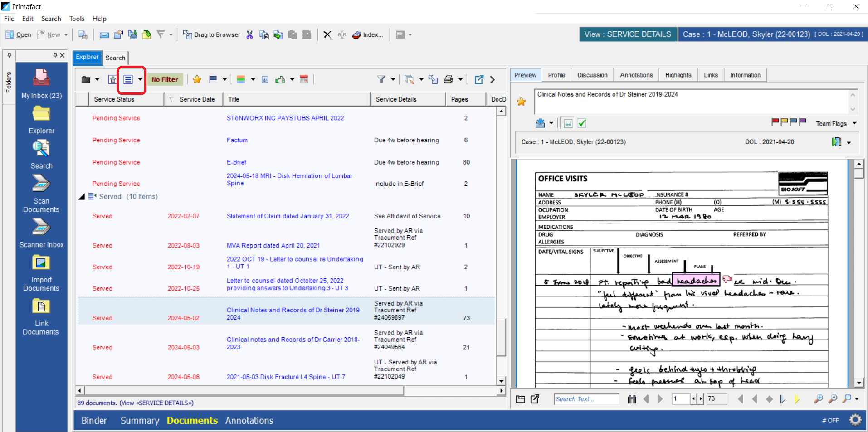Viewport: 868px width, 432px height.
Task: Switch to the Annotations tab in the preview pane
Action: [636, 75]
